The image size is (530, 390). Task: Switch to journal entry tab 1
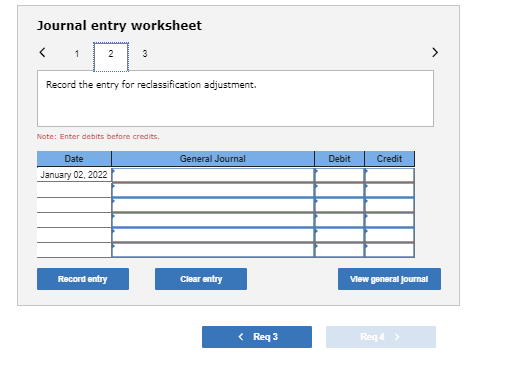coord(77,54)
